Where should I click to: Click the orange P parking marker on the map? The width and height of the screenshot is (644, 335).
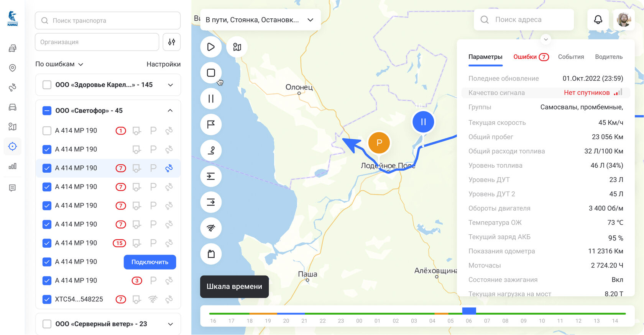tap(379, 143)
